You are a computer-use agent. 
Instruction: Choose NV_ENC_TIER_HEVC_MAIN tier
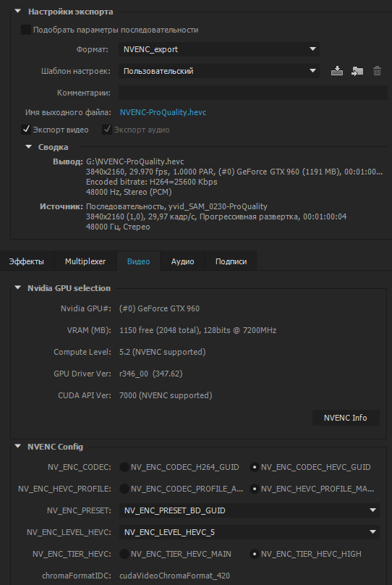pos(124,554)
